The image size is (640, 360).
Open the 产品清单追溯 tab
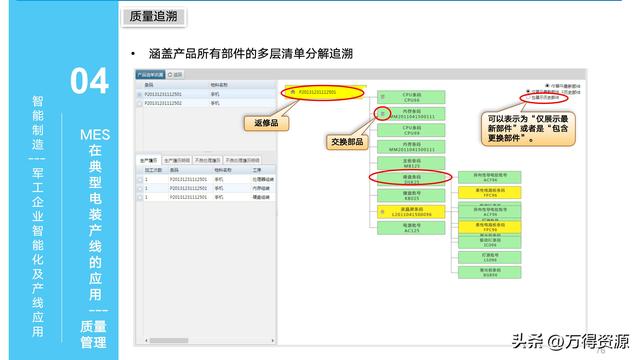click(150, 75)
